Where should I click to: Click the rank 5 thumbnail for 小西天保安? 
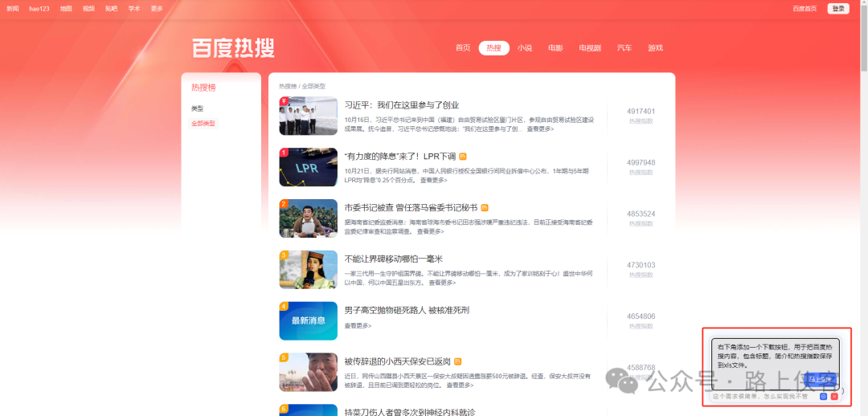click(309, 373)
